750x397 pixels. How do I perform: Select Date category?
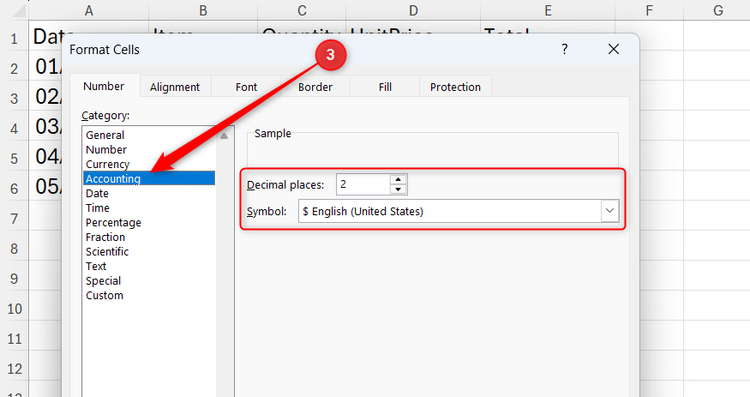(149, 193)
